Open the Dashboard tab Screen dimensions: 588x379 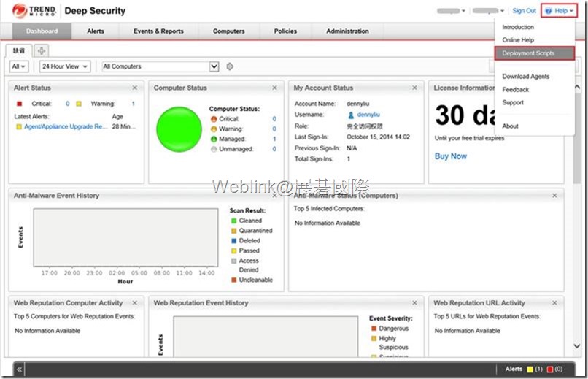tap(42, 31)
